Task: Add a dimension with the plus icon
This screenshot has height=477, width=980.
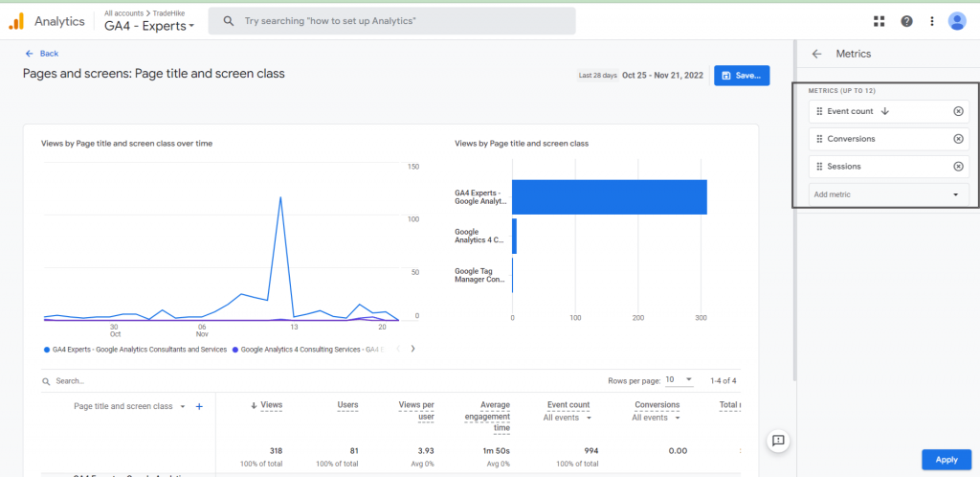Action: tap(199, 406)
